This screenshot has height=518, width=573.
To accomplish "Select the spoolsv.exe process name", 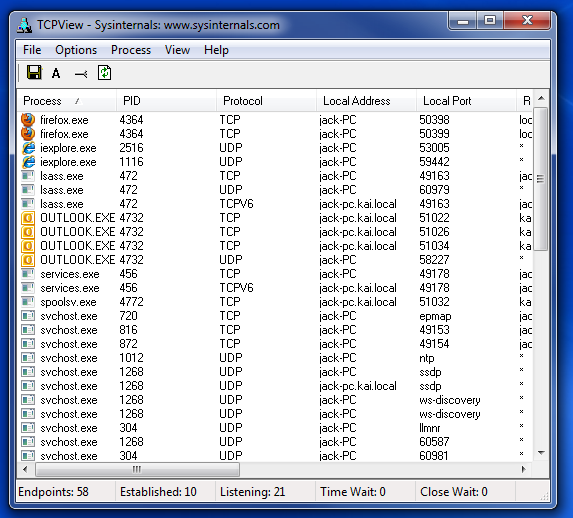I will (x=68, y=302).
